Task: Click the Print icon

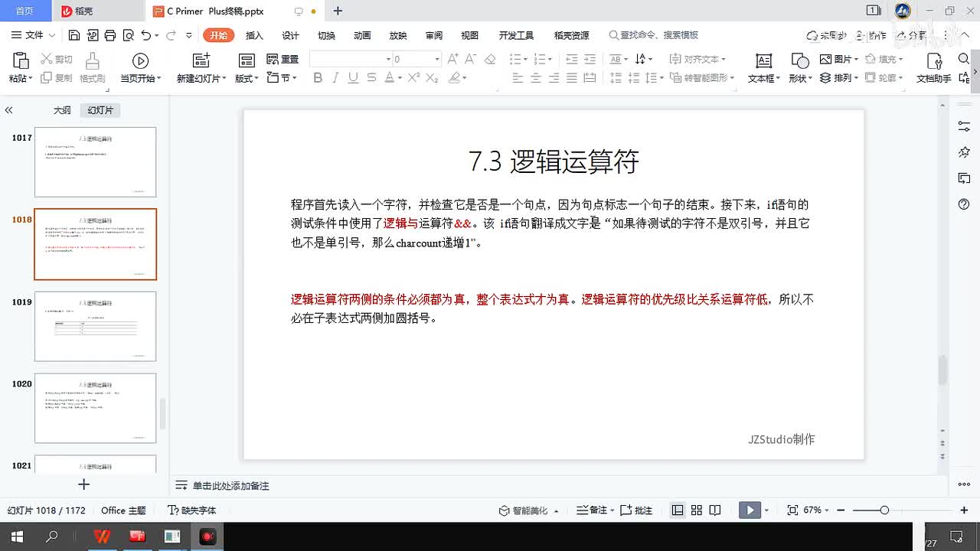Action: click(x=110, y=35)
